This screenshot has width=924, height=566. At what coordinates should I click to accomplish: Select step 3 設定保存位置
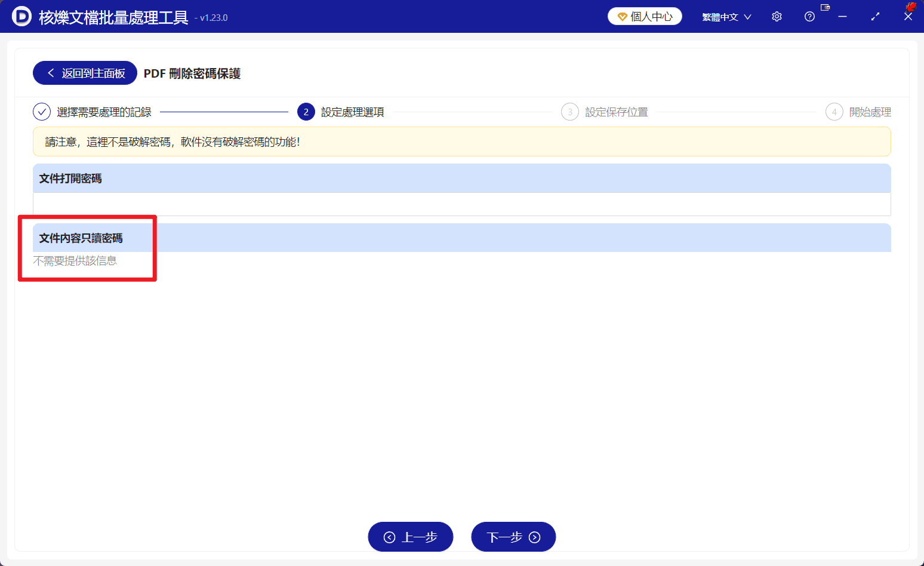605,112
